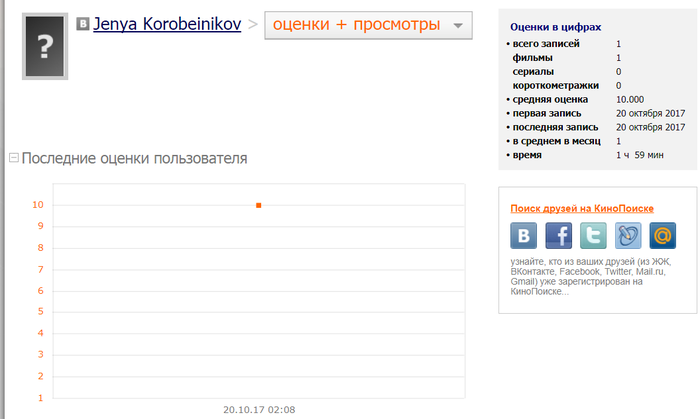This screenshot has height=419, width=700.
Task: Click the "средняя оценка" value 10.000
Action: click(x=630, y=100)
